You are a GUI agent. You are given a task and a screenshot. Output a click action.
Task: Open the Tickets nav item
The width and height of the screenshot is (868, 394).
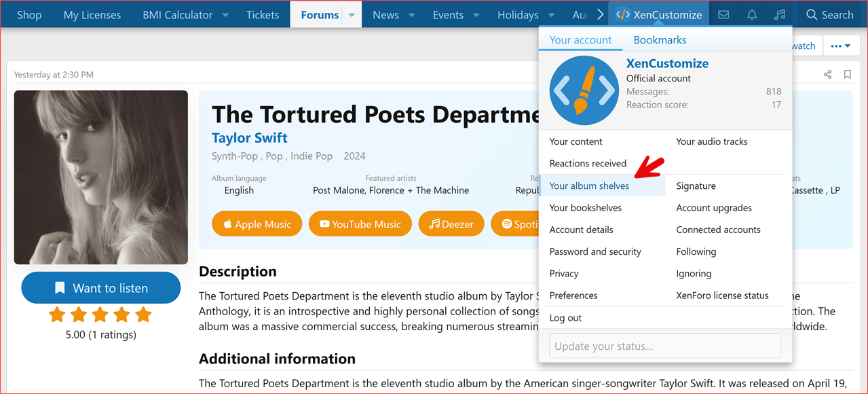[263, 15]
